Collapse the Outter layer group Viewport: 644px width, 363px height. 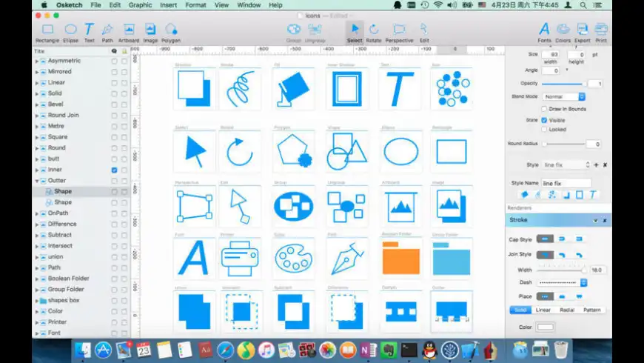click(36, 180)
